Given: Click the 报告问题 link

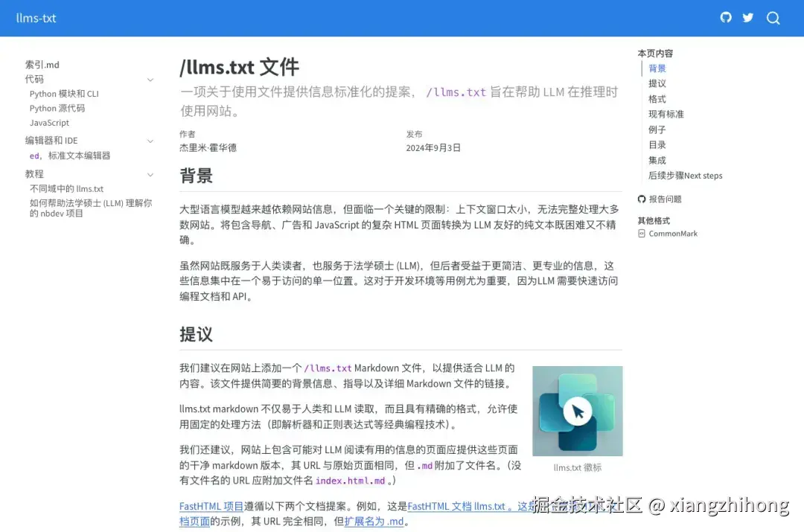Looking at the screenshot, I should [x=665, y=199].
